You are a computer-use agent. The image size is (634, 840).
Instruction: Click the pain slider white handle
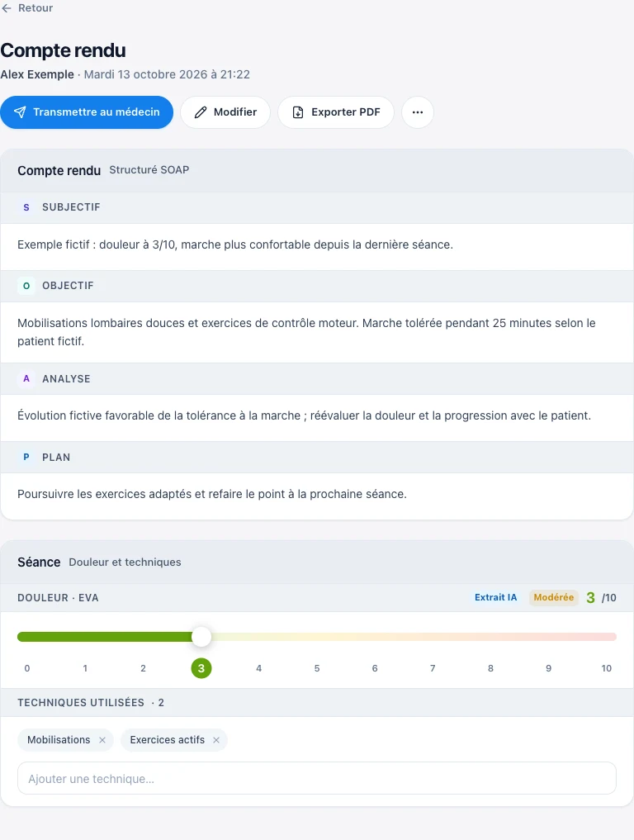201,637
